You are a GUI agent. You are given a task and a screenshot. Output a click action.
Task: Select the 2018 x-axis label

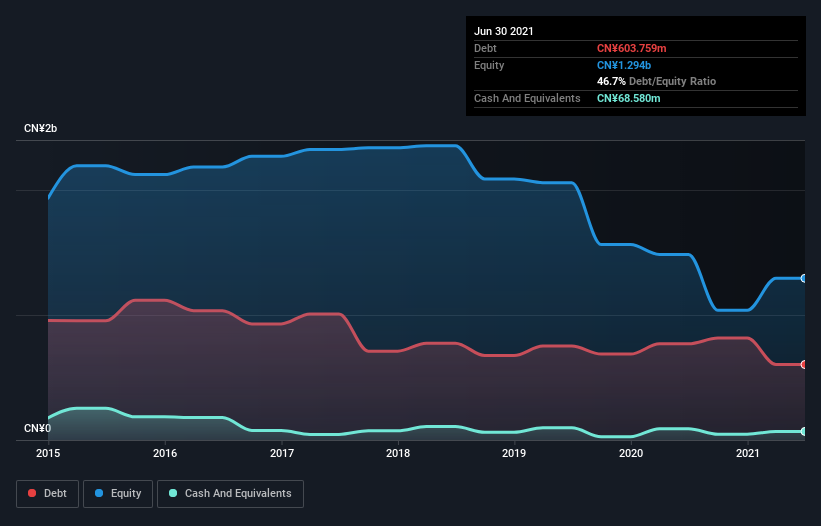[398, 453]
